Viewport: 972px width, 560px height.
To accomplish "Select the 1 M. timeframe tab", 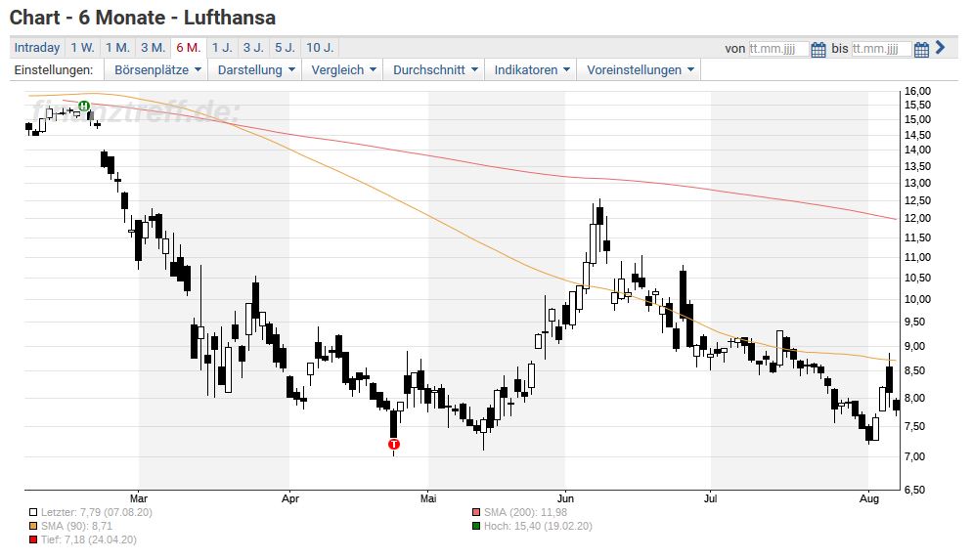I will tap(117, 48).
